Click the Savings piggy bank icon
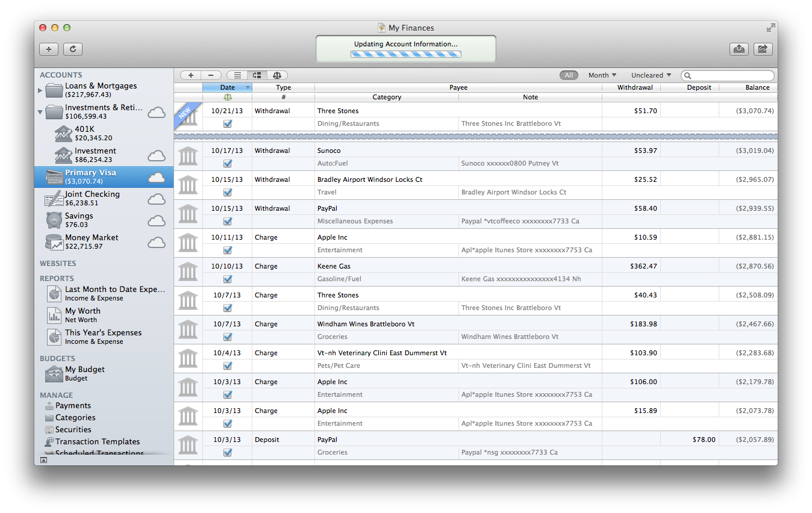Image resolution: width=812 pixels, height=513 pixels. point(54,220)
